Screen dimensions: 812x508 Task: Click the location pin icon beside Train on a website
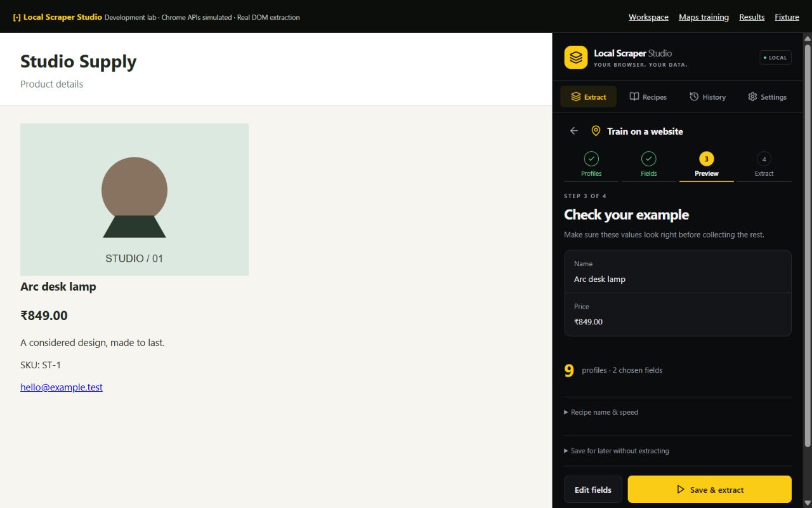click(596, 131)
